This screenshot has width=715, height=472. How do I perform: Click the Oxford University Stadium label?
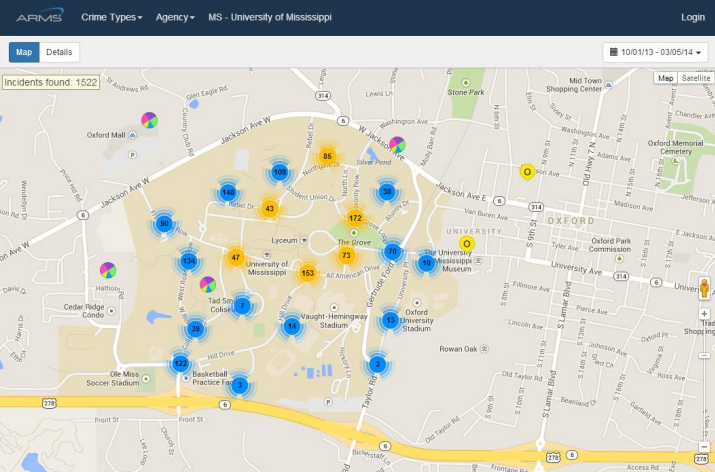[x=417, y=320]
